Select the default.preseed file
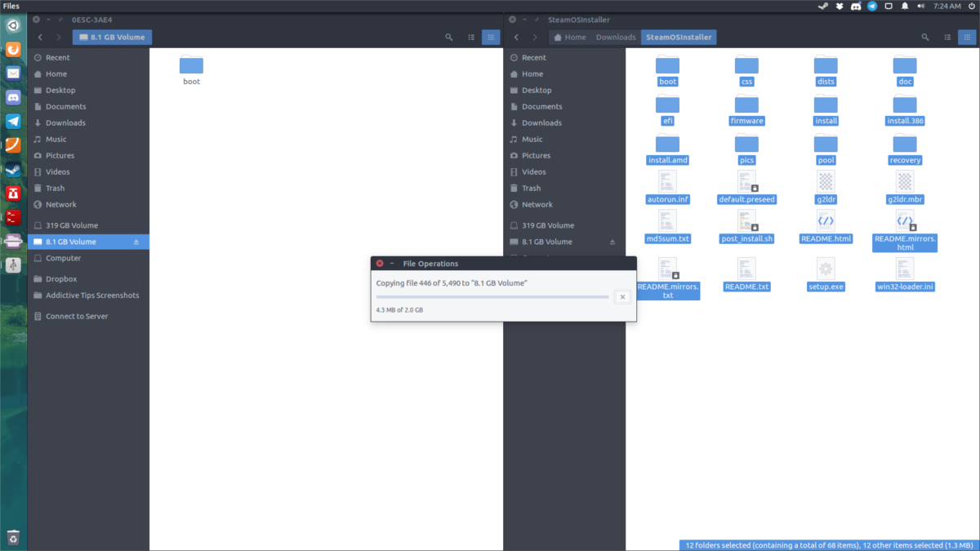 [746, 188]
